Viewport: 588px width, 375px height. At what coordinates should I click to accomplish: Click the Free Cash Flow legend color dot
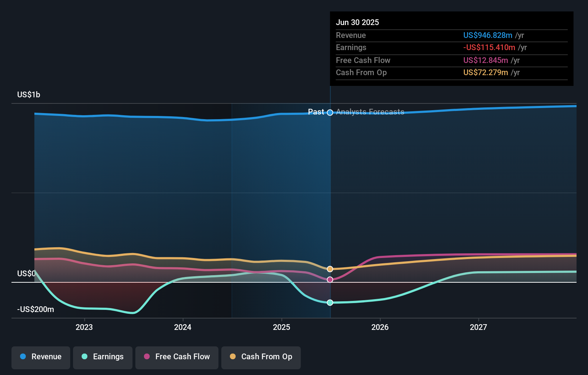point(147,357)
